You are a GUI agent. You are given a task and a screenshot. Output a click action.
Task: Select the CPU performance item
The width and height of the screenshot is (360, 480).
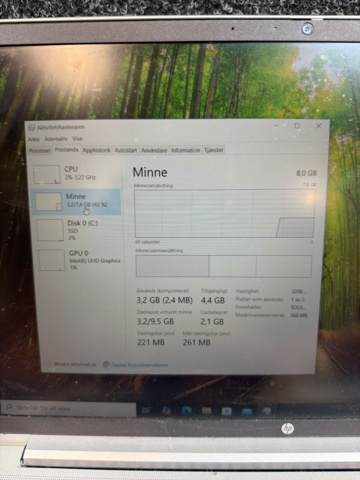click(76, 174)
